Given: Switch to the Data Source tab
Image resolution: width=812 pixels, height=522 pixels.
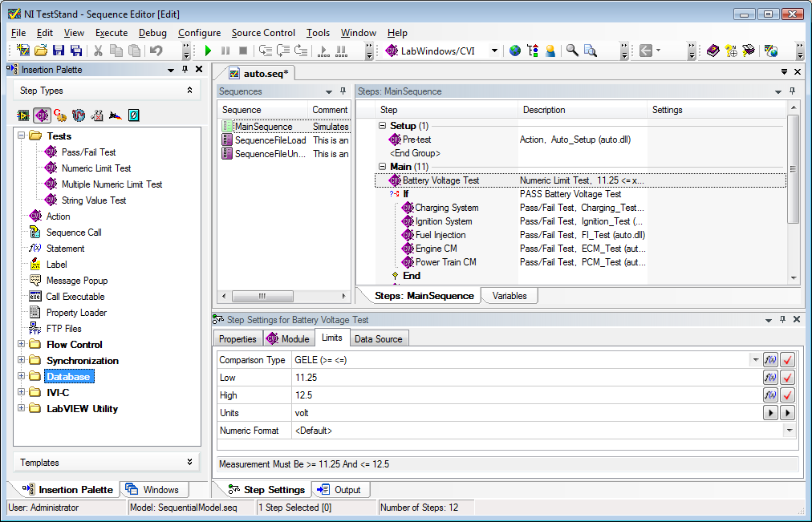Looking at the screenshot, I should [378, 339].
